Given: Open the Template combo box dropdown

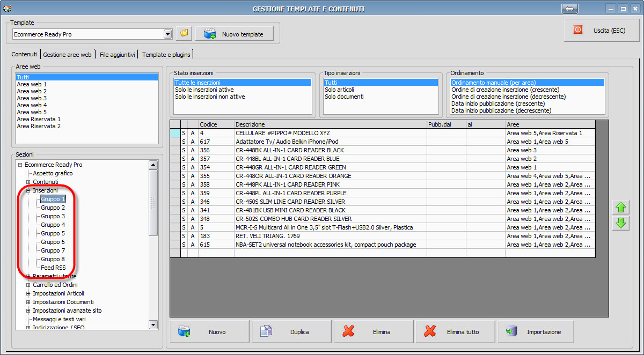Looking at the screenshot, I should point(167,34).
